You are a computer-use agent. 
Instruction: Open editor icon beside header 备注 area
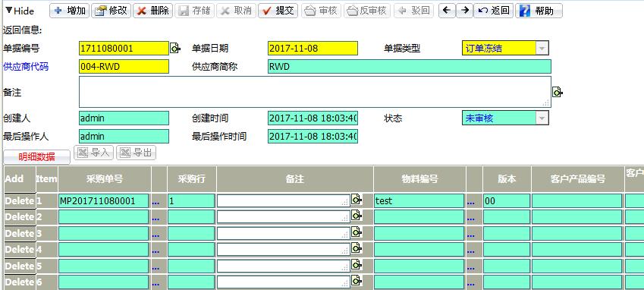coord(558,92)
